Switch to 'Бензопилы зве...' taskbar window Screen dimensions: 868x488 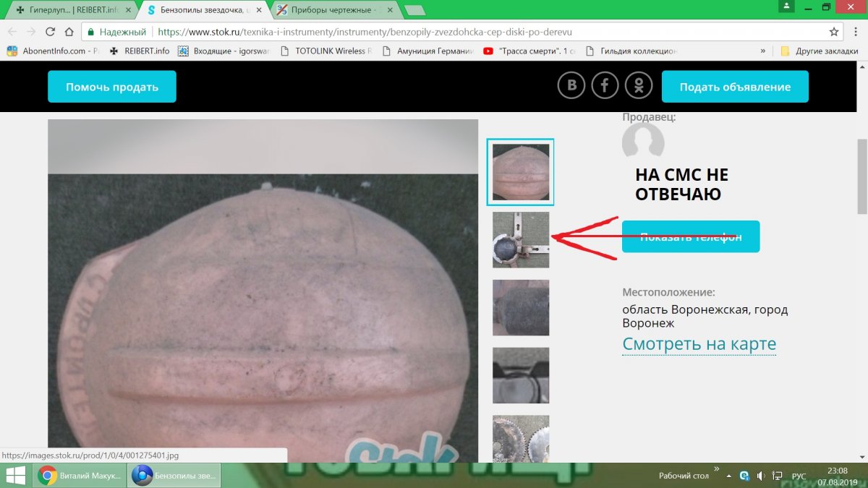(x=174, y=475)
